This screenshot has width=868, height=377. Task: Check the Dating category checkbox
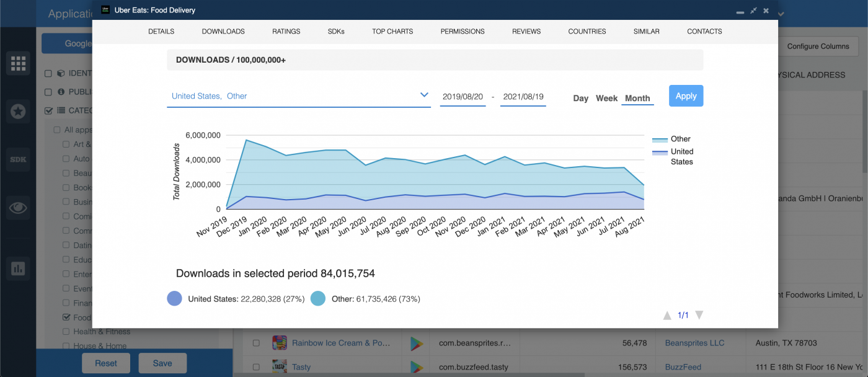[66, 245]
